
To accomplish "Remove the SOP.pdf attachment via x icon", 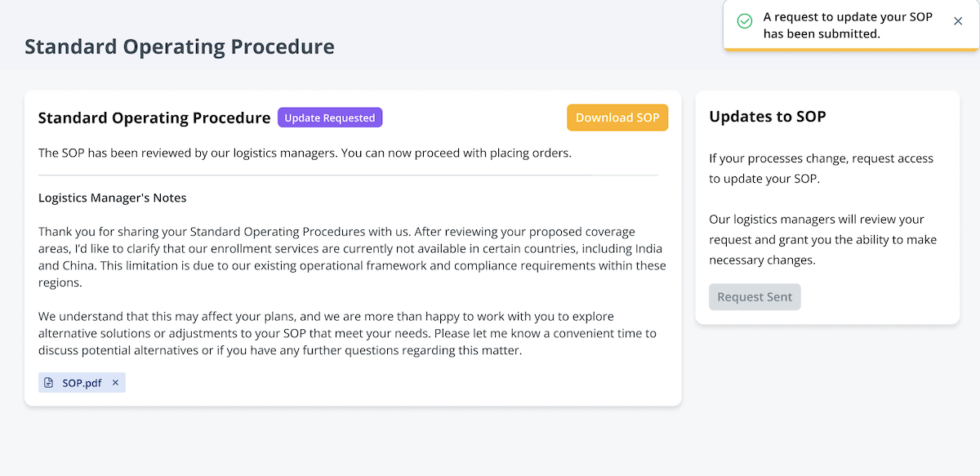I will [115, 383].
